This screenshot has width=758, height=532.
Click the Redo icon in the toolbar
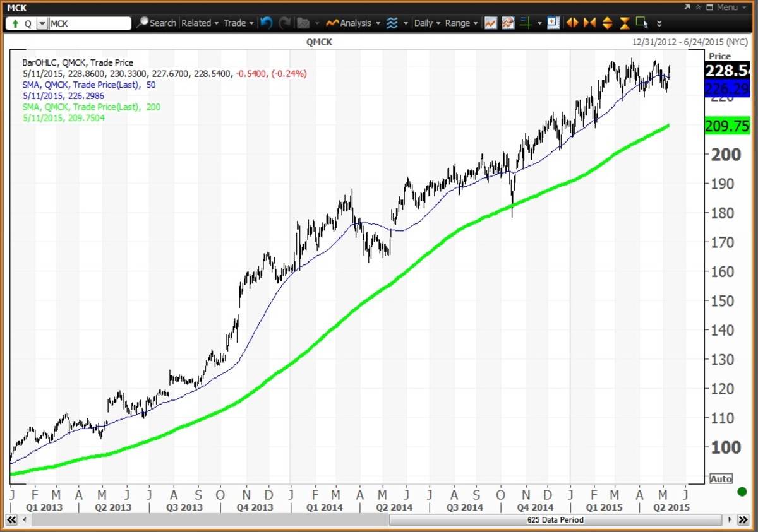tap(285, 23)
